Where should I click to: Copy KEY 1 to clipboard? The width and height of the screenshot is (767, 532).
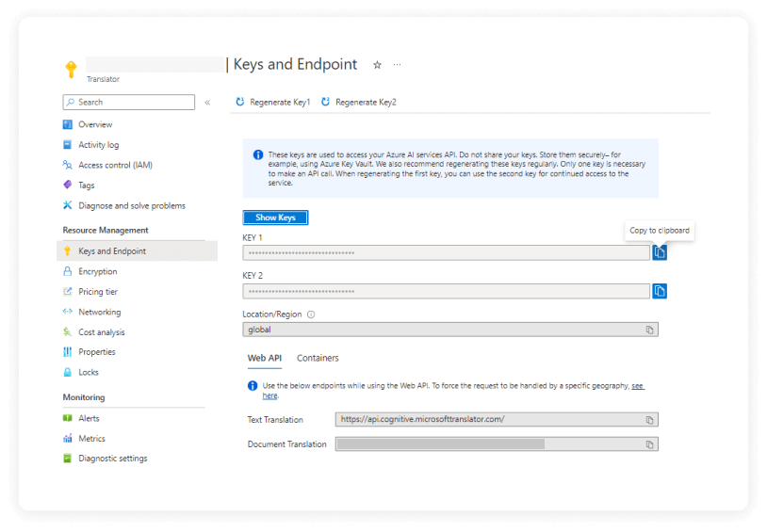point(660,252)
